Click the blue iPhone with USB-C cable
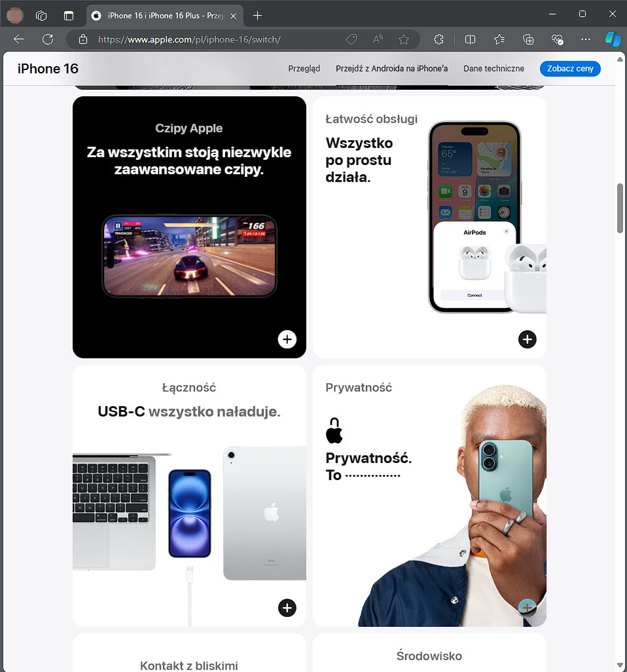Image resolution: width=627 pixels, height=672 pixels. 190,513
